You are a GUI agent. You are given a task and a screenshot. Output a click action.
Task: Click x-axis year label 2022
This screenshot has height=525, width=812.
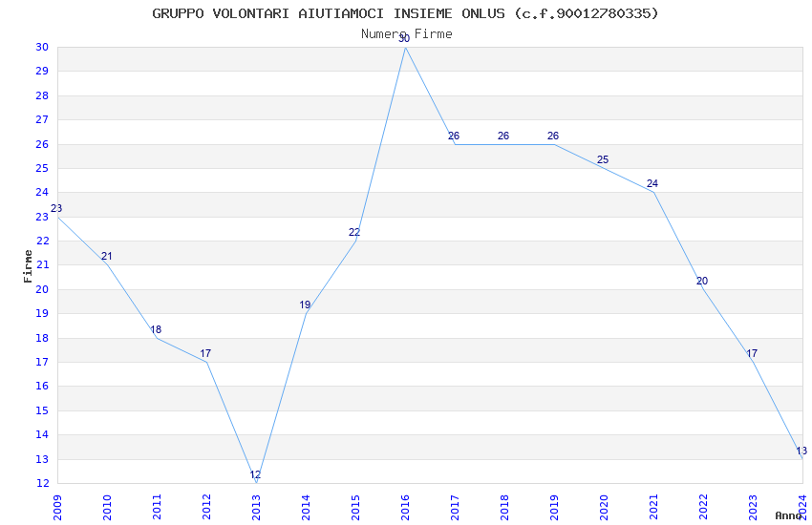[x=703, y=507]
